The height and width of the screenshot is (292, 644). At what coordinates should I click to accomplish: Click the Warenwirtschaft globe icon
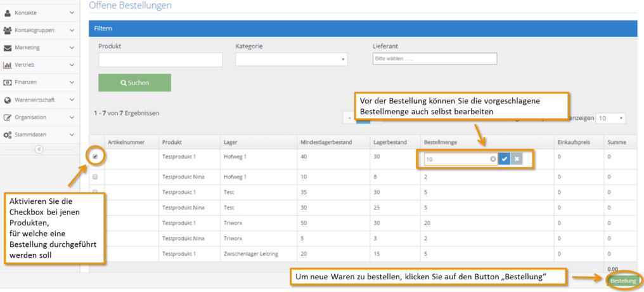pos(8,100)
